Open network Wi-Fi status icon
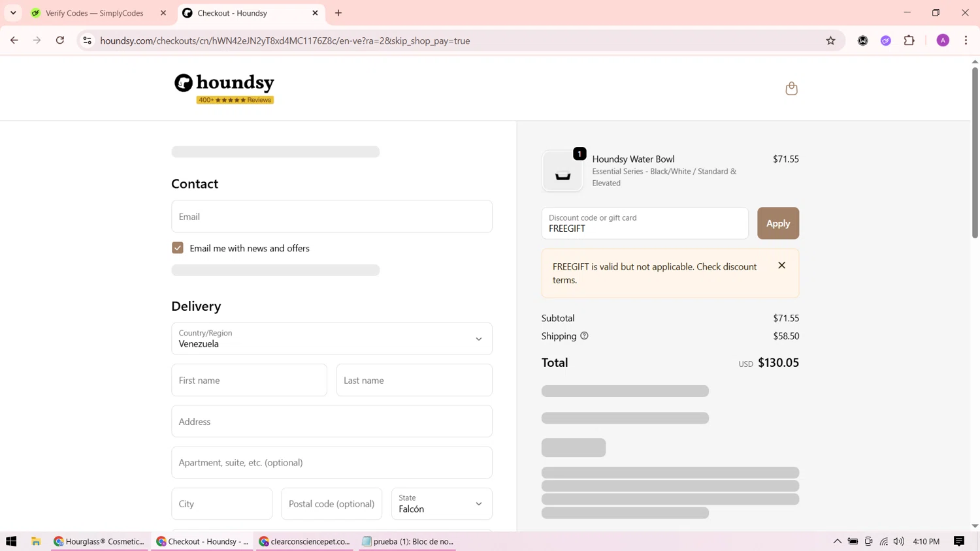The image size is (980, 551). [884, 541]
